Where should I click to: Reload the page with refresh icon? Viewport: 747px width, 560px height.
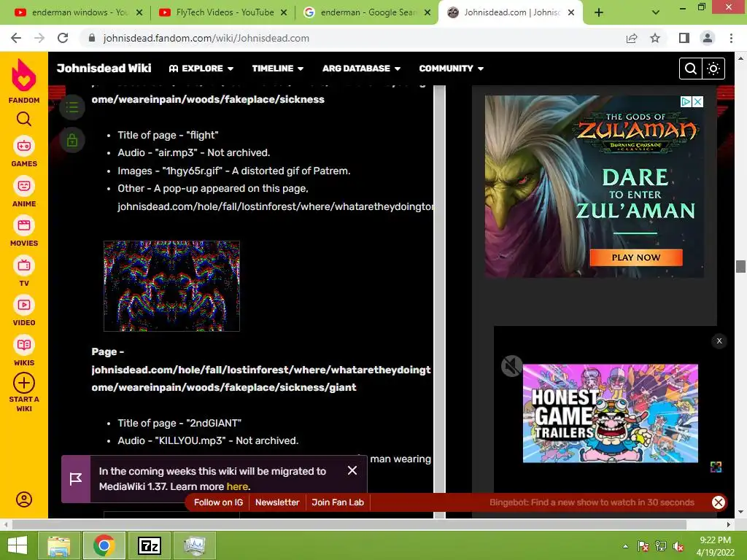[63, 38]
